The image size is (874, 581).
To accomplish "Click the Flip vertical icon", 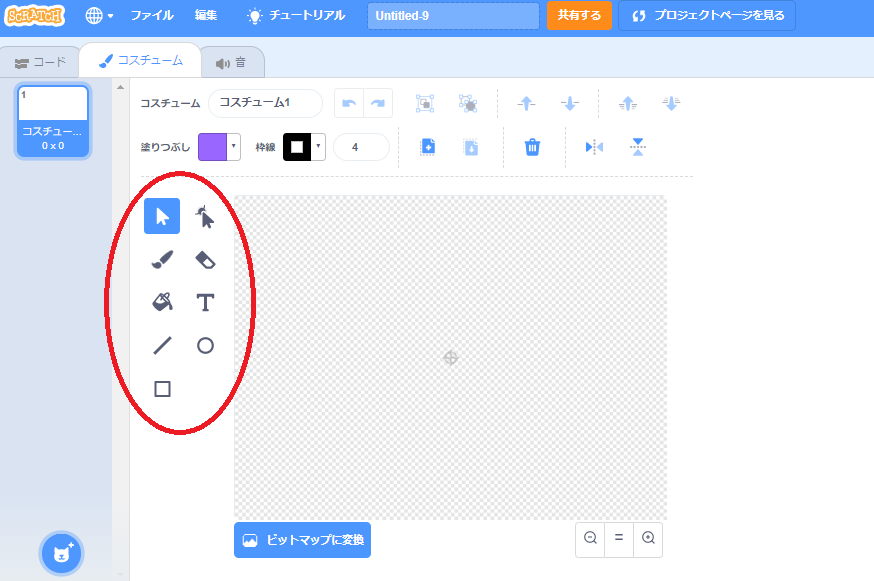I will pyautogui.click(x=638, y=147).
